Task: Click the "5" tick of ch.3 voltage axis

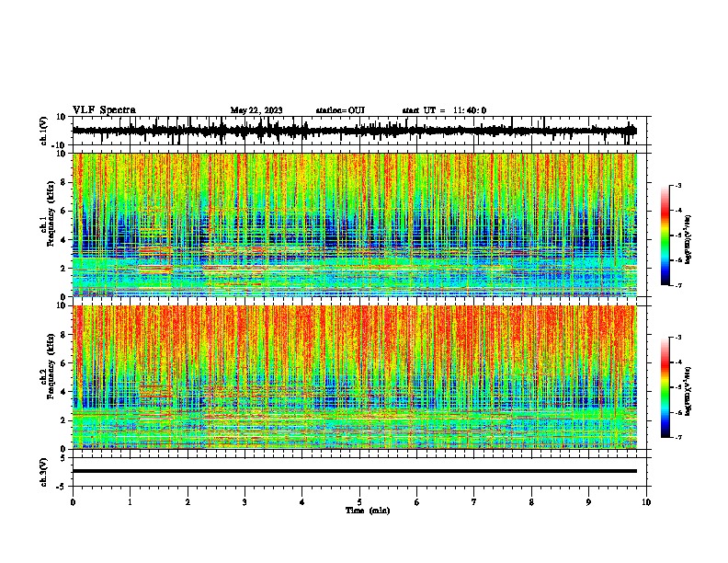Action: tap(64, 457)
